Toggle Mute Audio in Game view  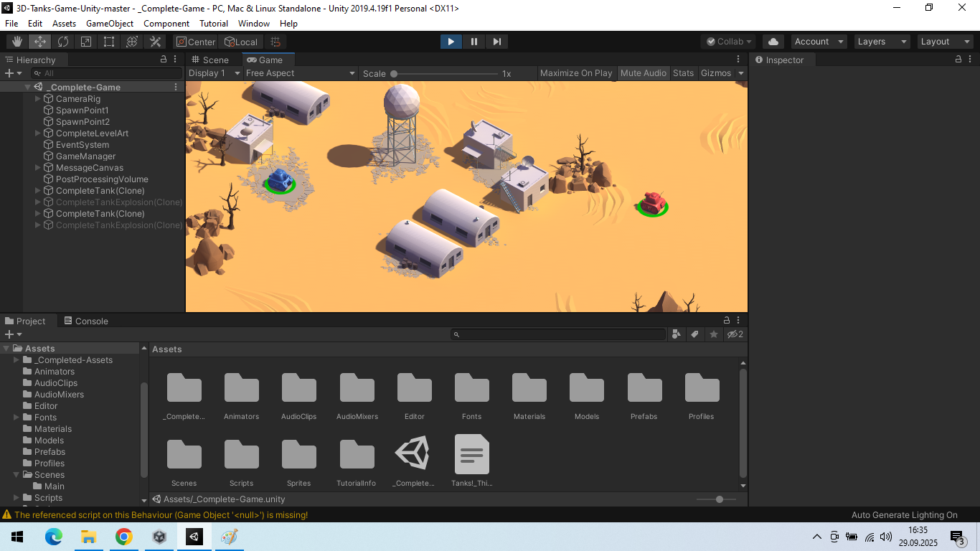pyautogui.click(x=644, y=73)
